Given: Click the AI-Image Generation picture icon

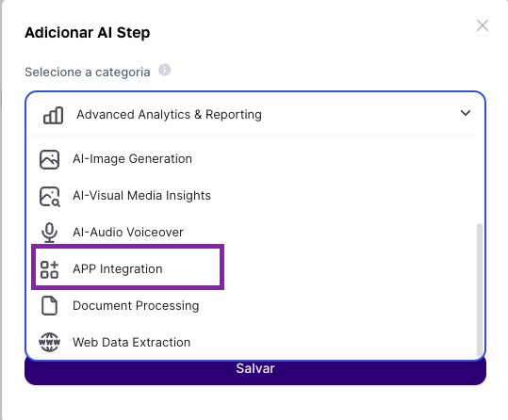Looking at the screenshot, I should click(49, 159).
